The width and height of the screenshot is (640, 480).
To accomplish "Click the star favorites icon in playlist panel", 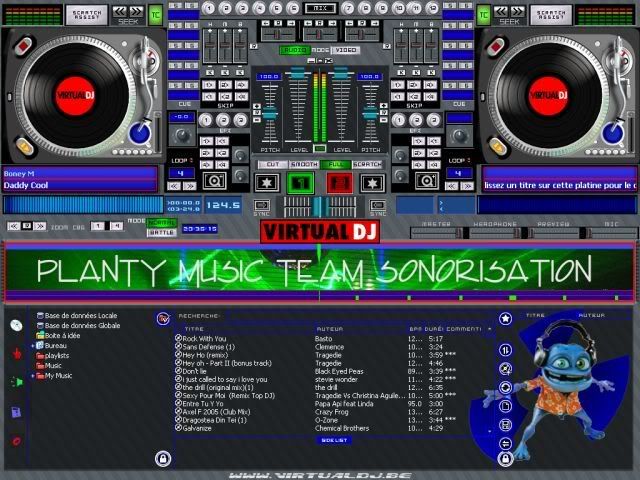I will pos(505,318).
